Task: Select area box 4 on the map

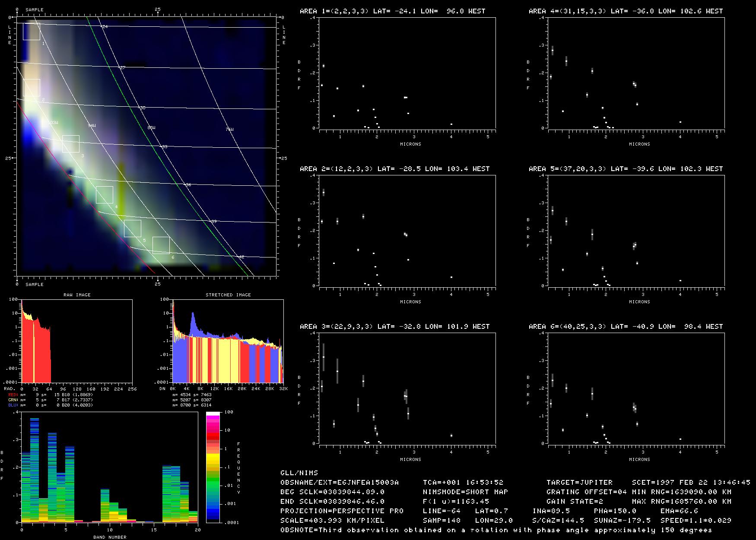Action: [x=104, y=195]
